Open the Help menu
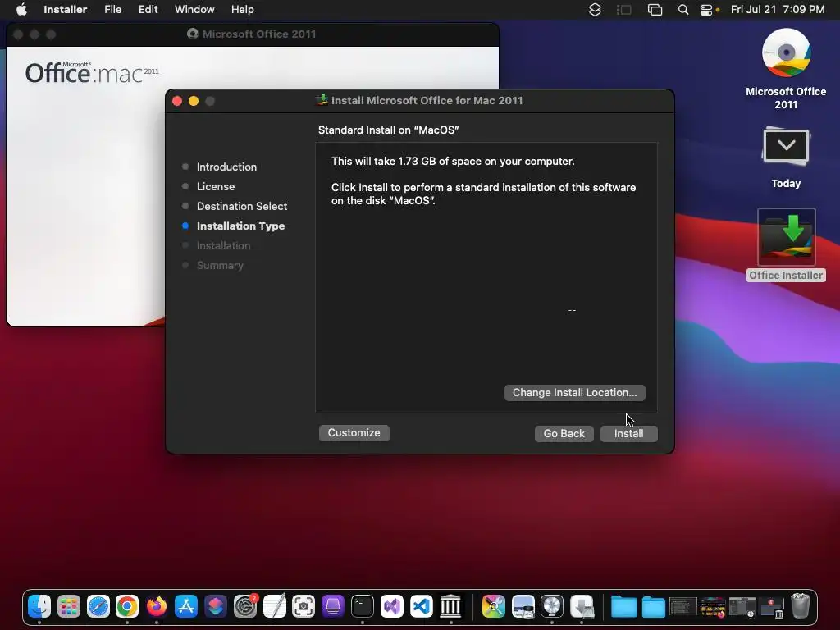840x630 pixels. pyautogui.click(x=243, y=10)
